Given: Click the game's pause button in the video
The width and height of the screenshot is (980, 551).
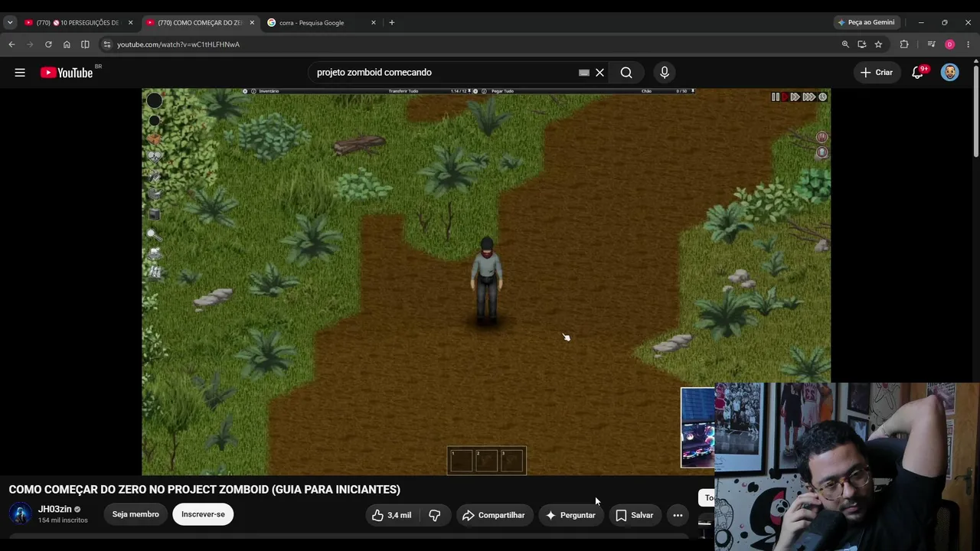Looking at the screenshot, I should 775,97.
